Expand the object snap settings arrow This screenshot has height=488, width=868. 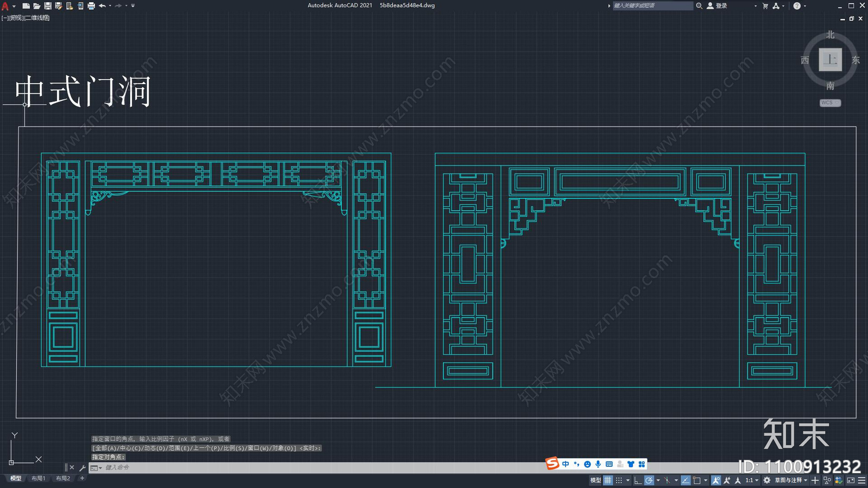point(706,480)
